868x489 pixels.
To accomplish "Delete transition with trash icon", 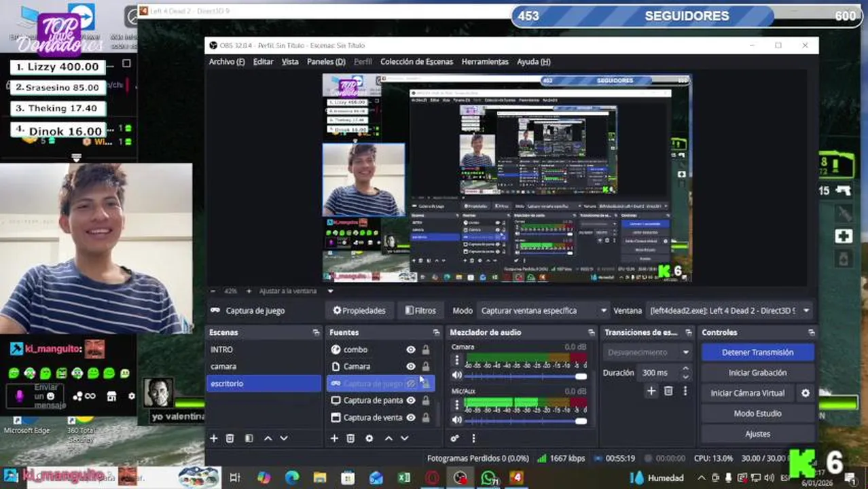I will [668, 391].
